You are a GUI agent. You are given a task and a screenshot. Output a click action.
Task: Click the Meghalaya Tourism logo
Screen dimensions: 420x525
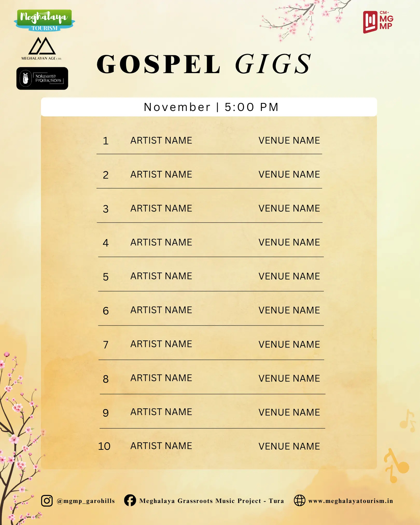(x=44, y=20)
